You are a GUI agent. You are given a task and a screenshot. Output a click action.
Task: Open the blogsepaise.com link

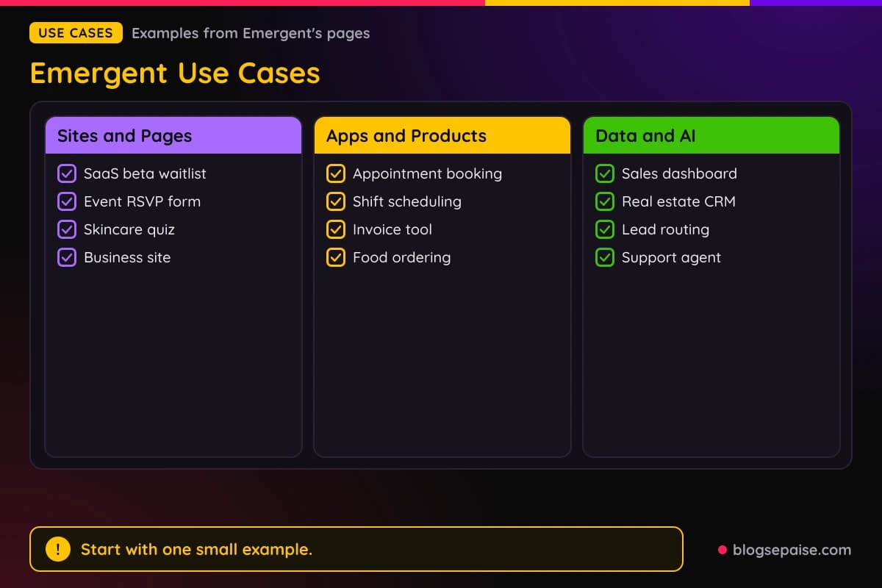792,550
